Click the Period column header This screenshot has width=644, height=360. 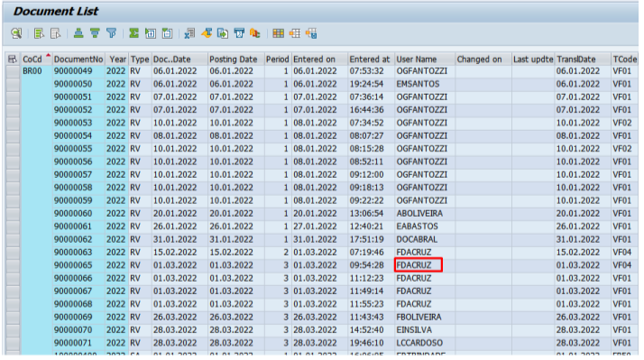tap(277, 60)
